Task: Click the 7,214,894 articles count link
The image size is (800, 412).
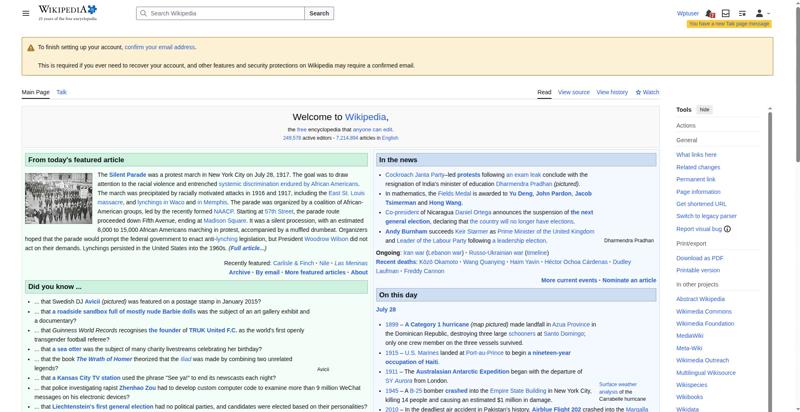Action: pyautogui.click(x=347, y=138)
